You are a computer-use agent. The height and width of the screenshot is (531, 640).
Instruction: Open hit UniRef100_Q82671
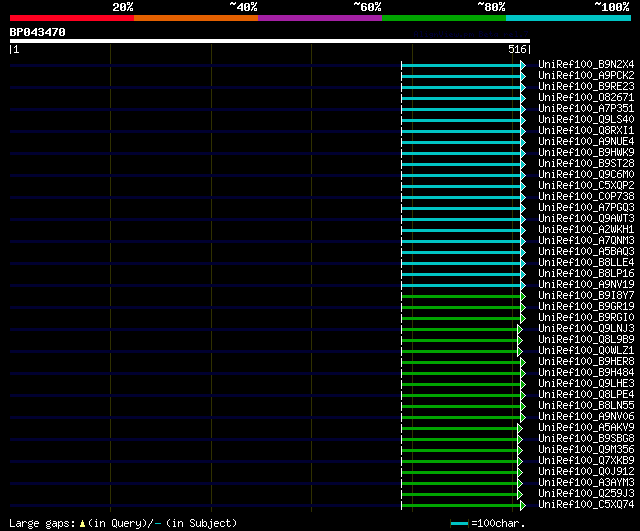point(586,98)
